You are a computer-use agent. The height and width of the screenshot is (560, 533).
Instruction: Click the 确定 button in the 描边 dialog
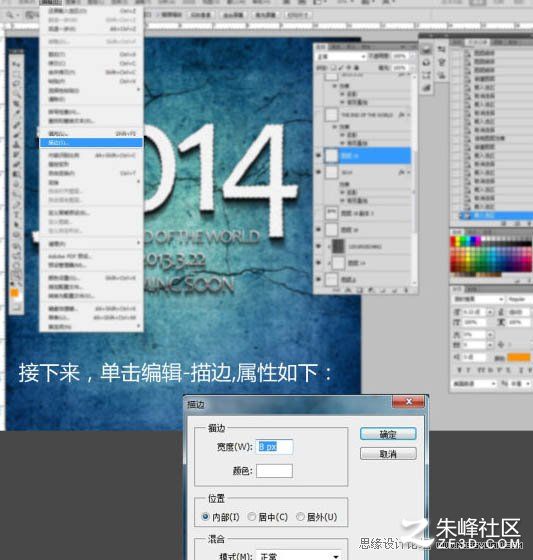point(388,434)
